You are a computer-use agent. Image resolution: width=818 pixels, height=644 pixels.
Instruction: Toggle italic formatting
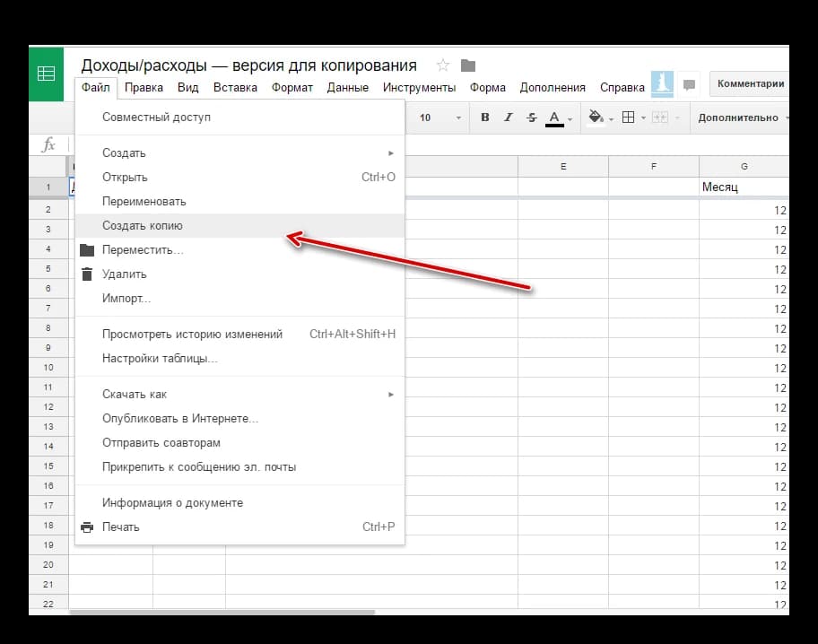(509, 117)
